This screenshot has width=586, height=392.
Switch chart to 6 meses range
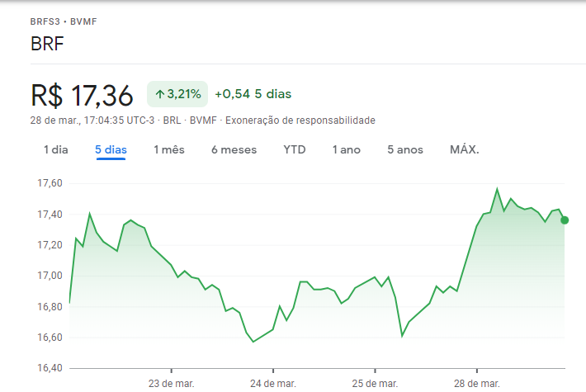234,150
